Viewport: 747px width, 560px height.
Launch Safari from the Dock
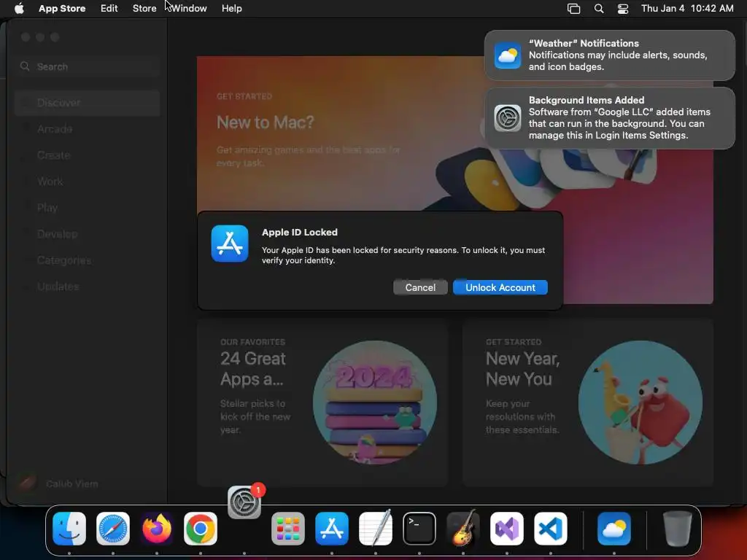[113, 529]
